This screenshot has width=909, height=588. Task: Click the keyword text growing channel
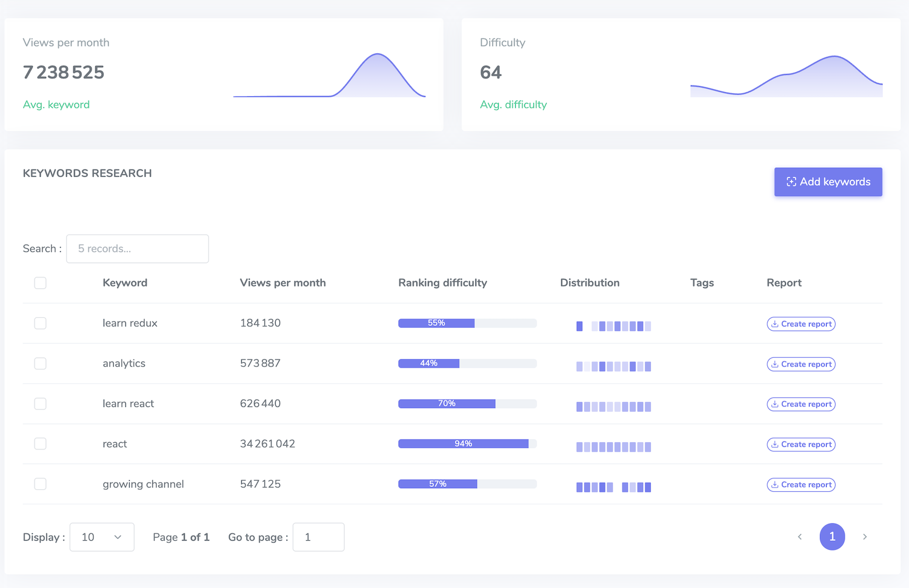143,484
